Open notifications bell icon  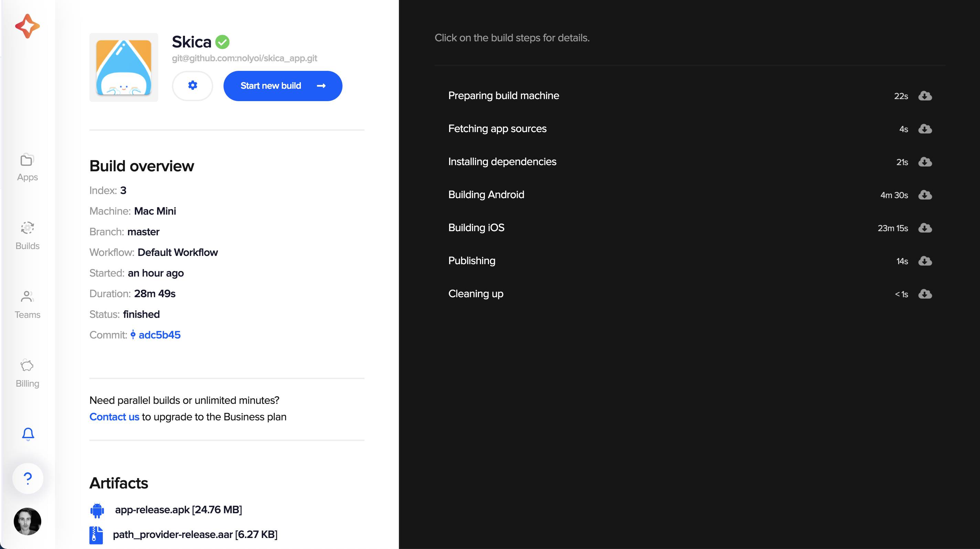[x=28, y=434]
